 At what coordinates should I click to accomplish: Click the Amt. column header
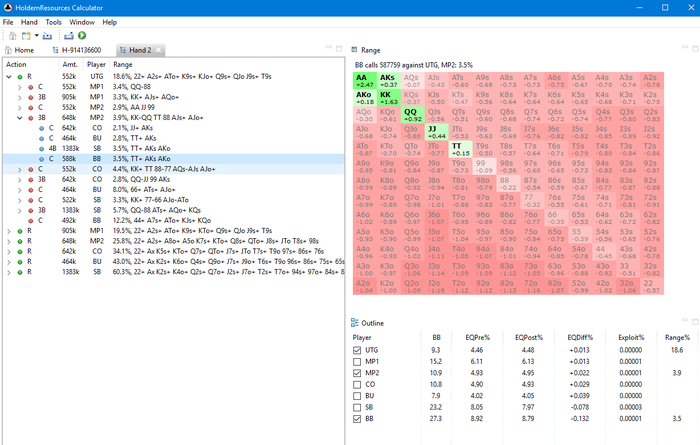[71, 65]
